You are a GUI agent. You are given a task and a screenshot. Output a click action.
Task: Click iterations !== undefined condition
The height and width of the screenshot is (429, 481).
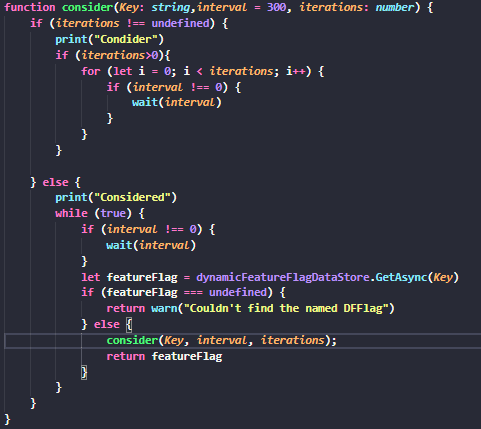point(133,23)
